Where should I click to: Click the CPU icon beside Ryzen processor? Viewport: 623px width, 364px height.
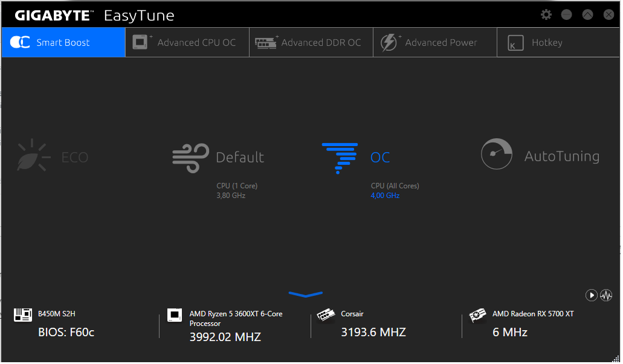pyautogui.click(x=175, y=315)
